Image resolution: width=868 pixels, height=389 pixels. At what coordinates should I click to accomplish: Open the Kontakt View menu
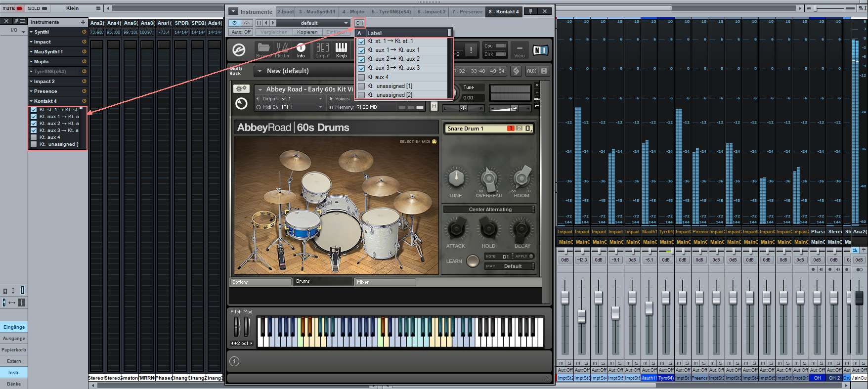[x=519, y=50]
